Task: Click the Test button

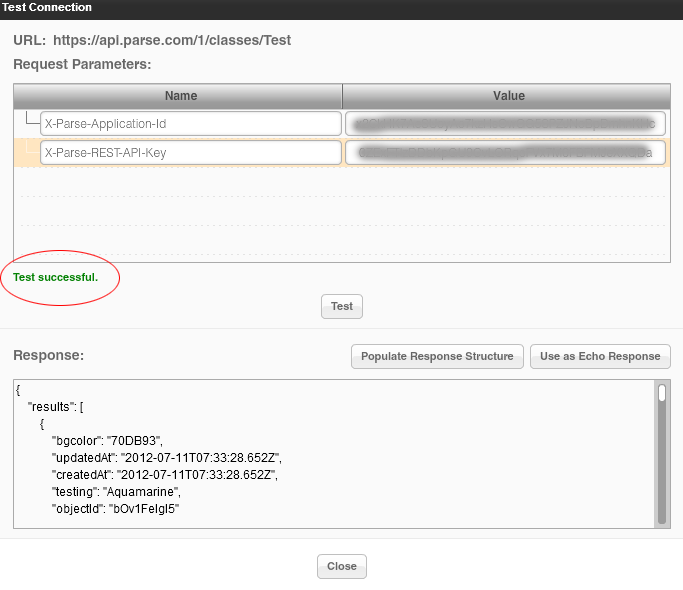Action: click(x=342, y=306)
